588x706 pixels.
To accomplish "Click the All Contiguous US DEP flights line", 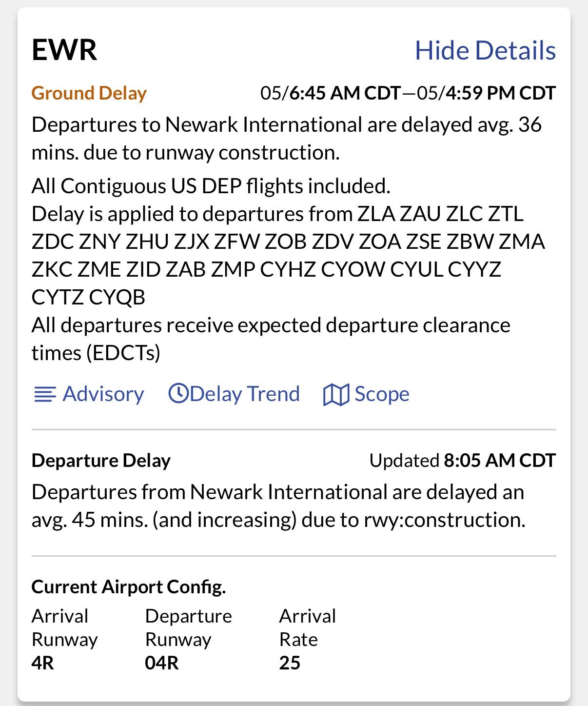I will tap(211, 186).
